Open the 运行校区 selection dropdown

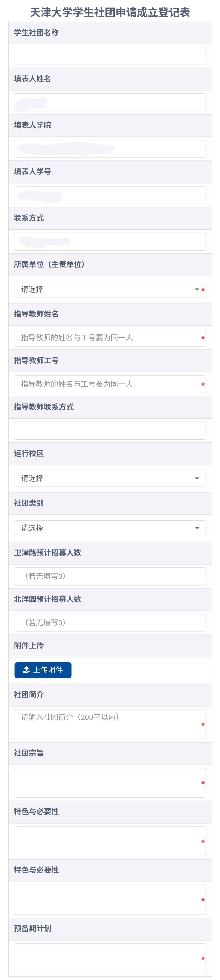tap(110, 478)
